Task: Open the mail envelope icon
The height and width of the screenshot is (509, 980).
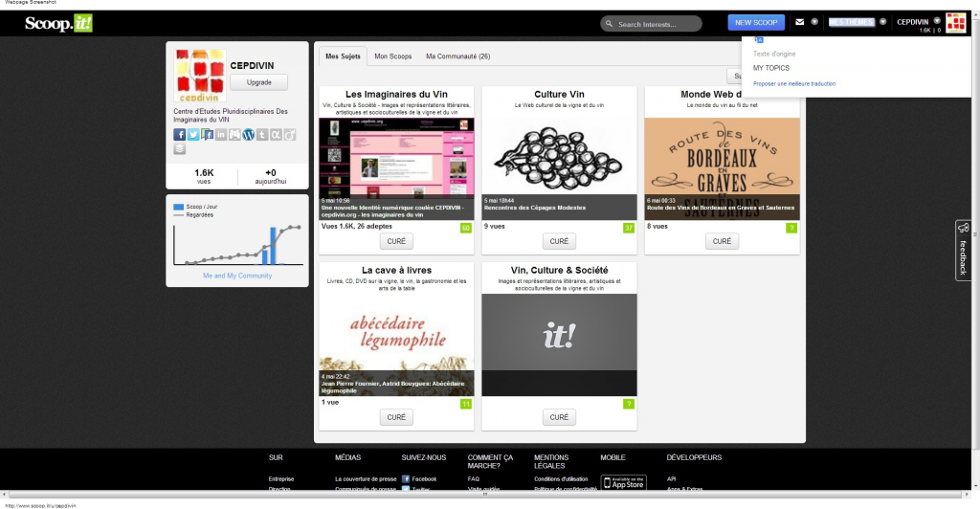Action: click(x=799, y=22)
